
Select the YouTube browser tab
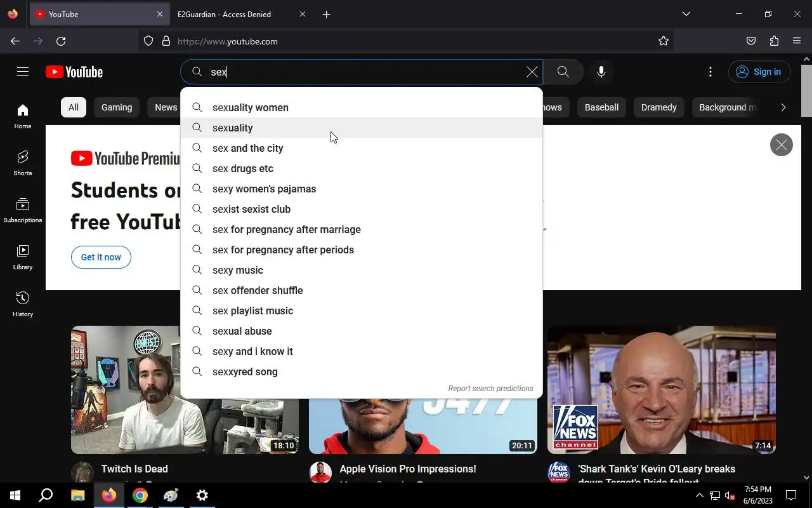pos(100,14)
